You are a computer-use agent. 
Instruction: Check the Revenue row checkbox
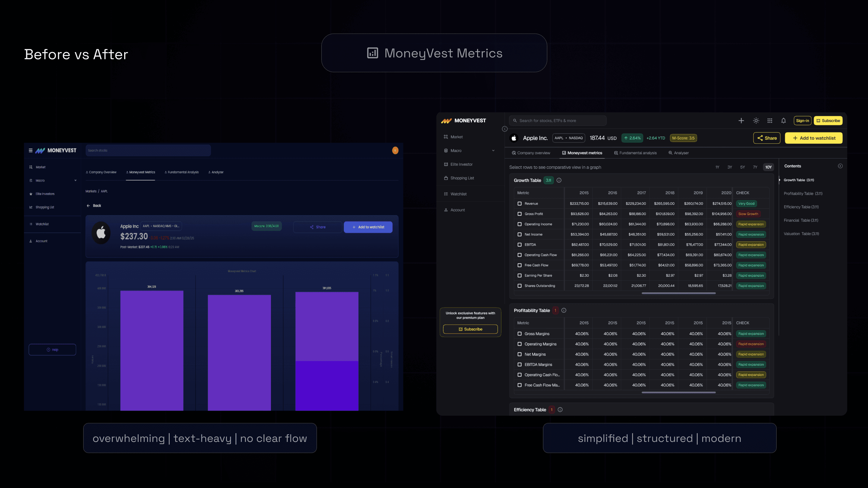[520, 203]
